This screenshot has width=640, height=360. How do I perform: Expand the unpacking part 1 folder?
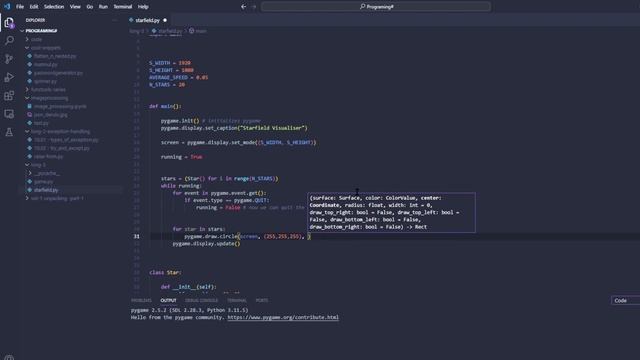click(x=57, y=198)
